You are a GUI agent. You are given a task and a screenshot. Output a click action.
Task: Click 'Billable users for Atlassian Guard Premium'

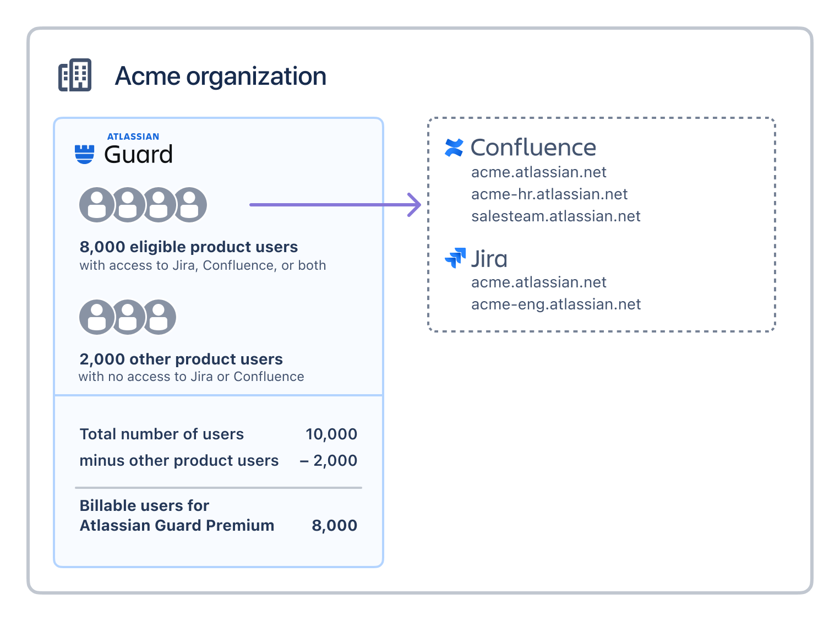[177, 515]
